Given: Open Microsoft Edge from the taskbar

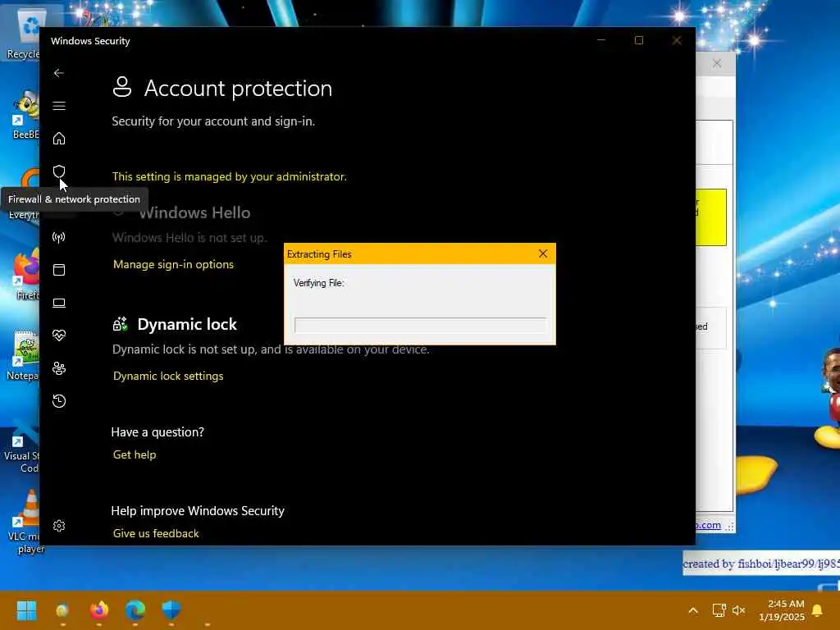Looking at the screenshot, I should (x=135, y=610).
